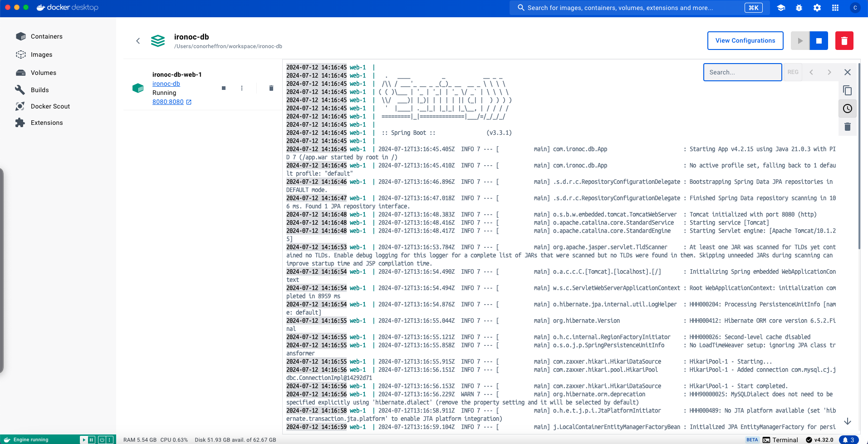
Task: Toggle REG regular expression search
Action: pos(793,72)
